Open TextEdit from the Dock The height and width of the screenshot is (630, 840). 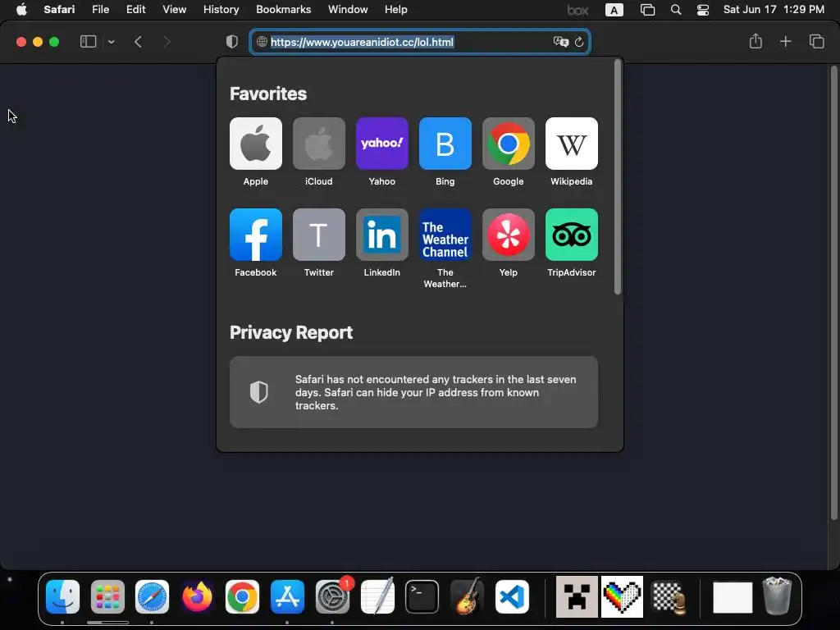[377, 596]
